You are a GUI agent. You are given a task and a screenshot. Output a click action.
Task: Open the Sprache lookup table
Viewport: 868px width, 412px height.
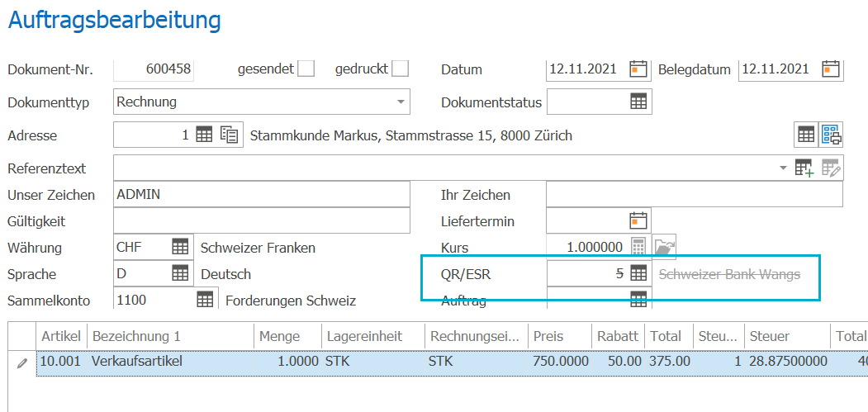pos(179,273)
